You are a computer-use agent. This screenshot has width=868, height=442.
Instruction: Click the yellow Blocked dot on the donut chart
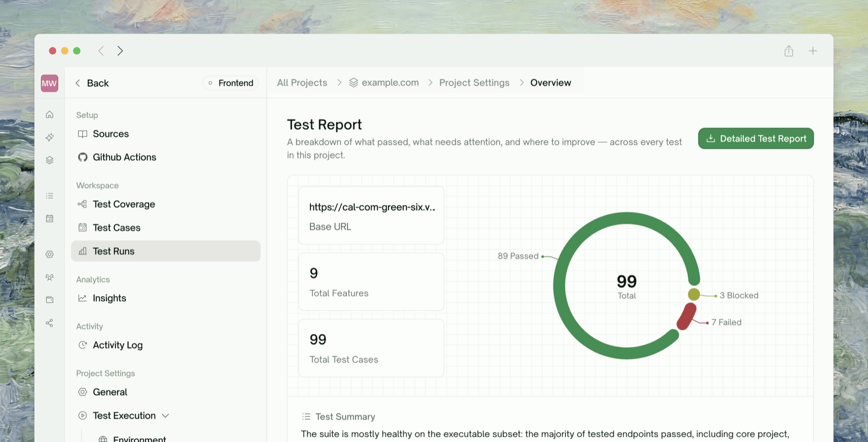[694, 294]
